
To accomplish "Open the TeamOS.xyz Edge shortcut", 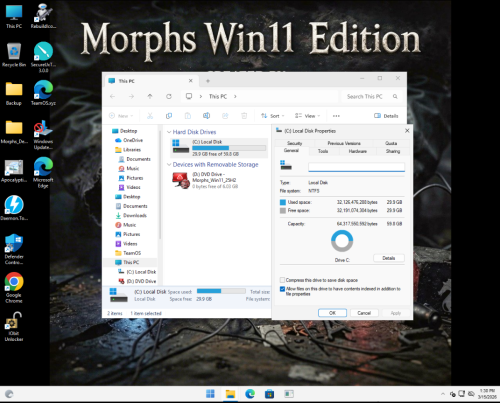I will [43, 93].
